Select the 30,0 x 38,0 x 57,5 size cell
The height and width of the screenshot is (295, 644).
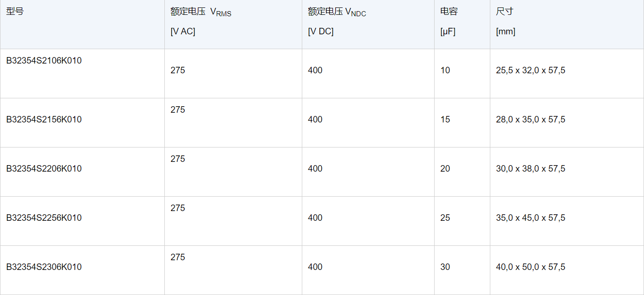pos(530,169)
